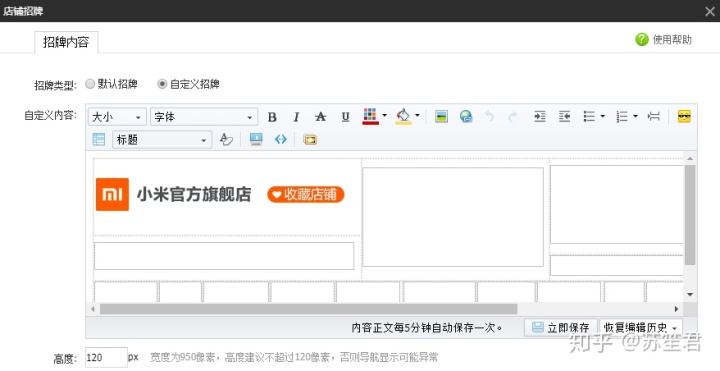
Task: Open the 大小 font size dropdown
Action: click(x=117, y=117)
